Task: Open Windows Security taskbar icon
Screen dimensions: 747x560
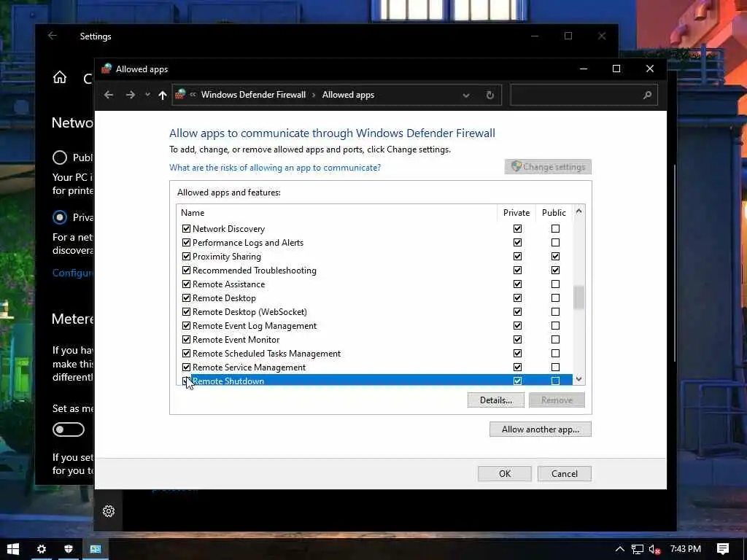Action: point(69,549)
